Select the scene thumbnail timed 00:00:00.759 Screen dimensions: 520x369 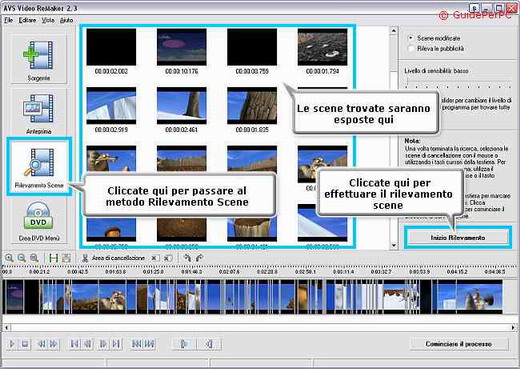pos(252,47)
